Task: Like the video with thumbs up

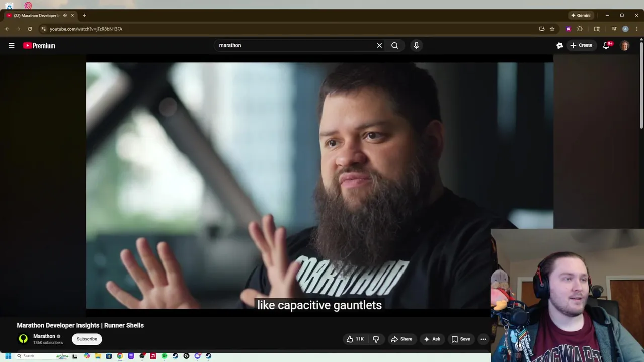Action: click(x=355, y=339)
